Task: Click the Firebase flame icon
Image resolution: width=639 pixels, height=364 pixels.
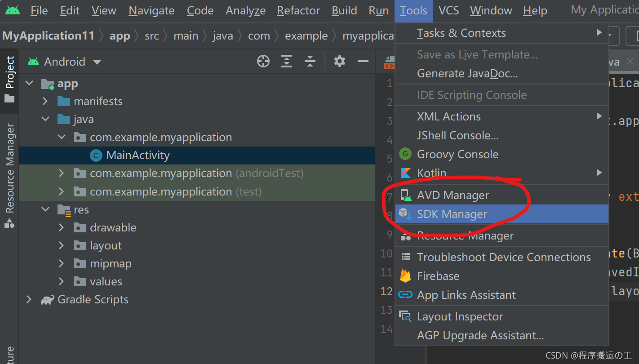Action: tap(405, 276)
